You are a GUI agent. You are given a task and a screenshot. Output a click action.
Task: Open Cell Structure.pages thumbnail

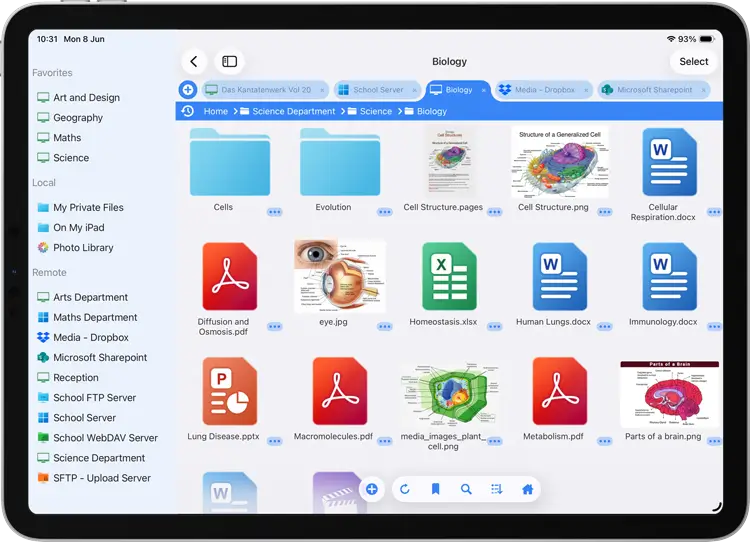coord(450,162)
